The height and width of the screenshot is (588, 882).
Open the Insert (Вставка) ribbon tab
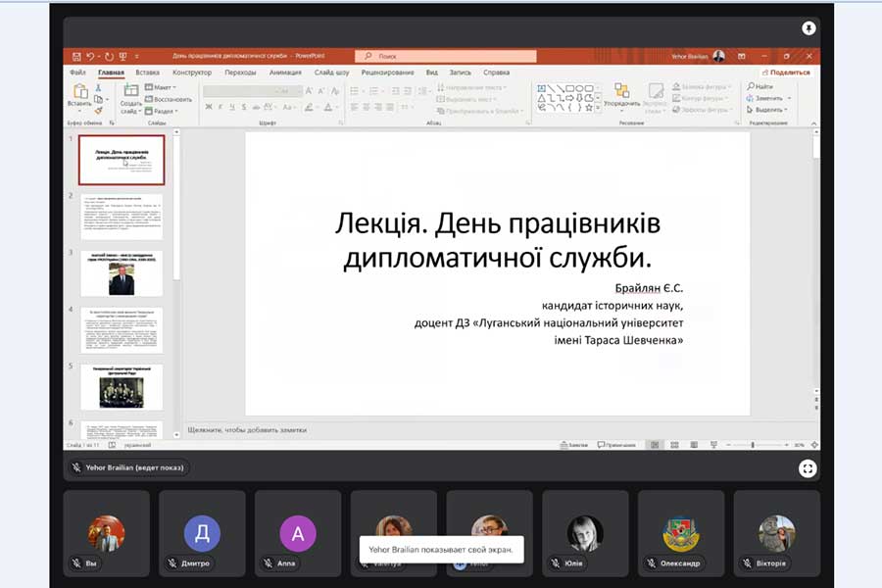pyautogui.click(x=148, y=73)
